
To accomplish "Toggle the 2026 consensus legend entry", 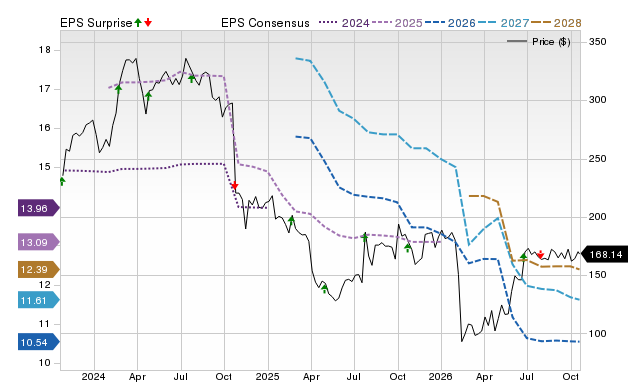I will pyautogui.click(x=450, y=23).
